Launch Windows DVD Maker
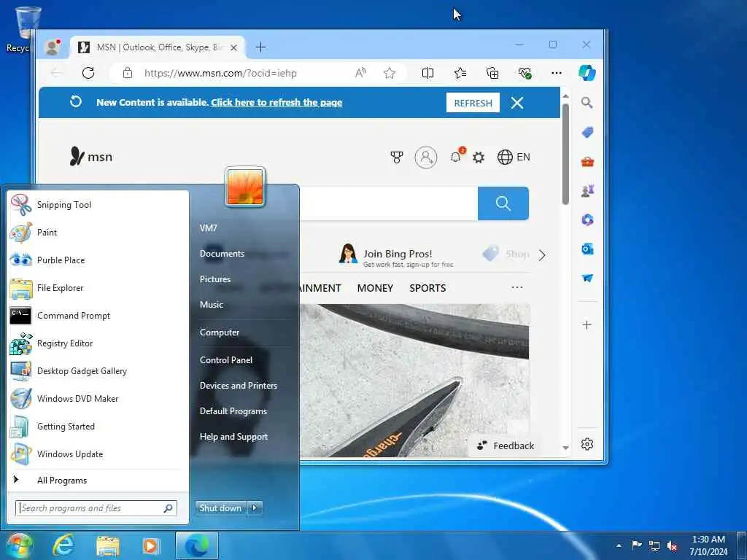The height and width of the screenshot is (560, 747). coord(98,399)
